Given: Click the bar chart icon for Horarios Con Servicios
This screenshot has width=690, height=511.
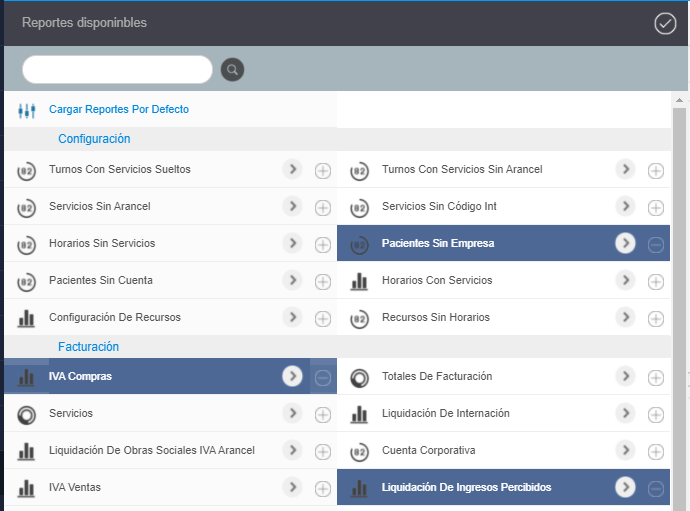Looking at the screenshot, I should (360, 281).
